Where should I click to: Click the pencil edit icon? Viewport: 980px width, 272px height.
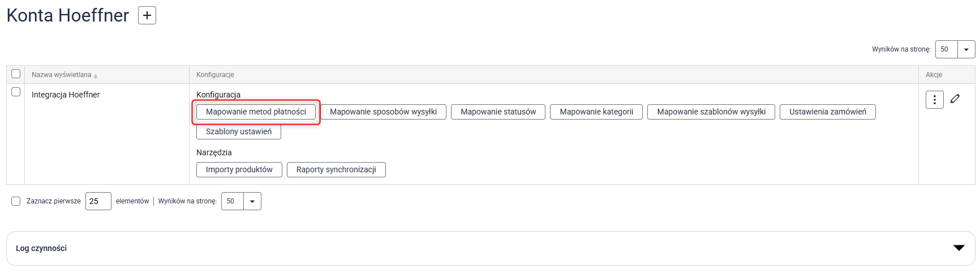[x=955, y=99]
